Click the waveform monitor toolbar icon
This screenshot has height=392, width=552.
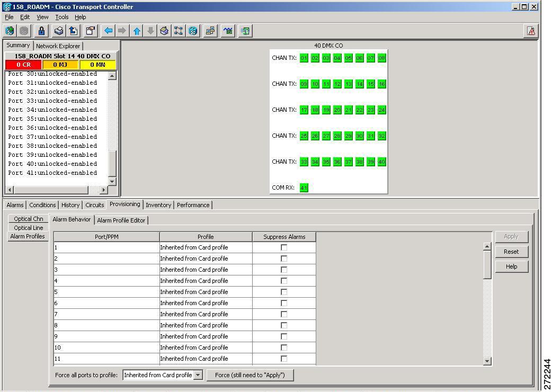228,31
